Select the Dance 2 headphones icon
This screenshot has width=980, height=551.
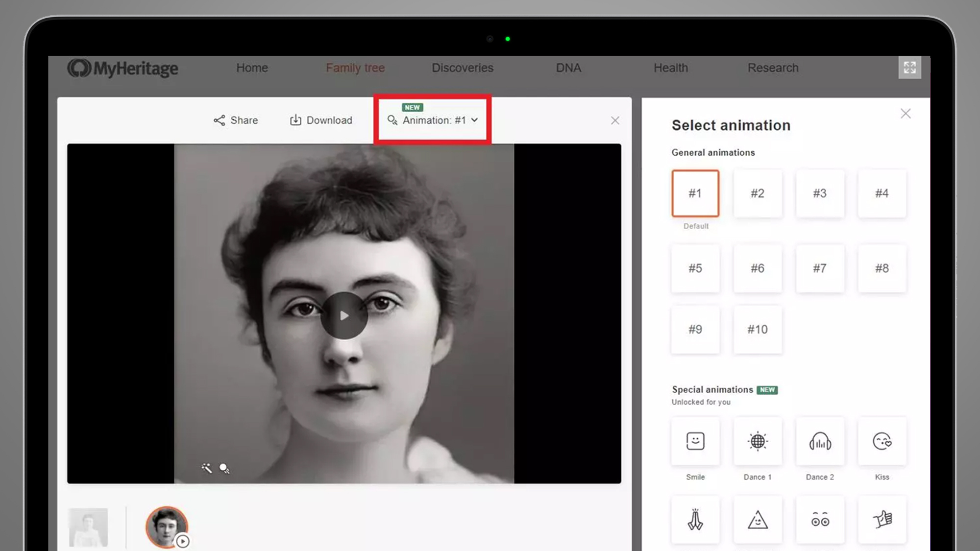[x=820, y=441]
